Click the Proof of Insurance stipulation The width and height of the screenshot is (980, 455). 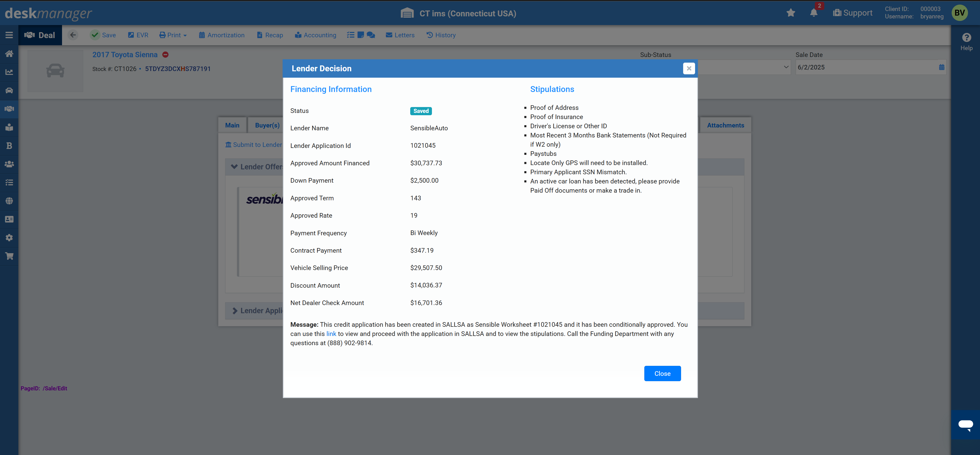[x=556, y=117]
